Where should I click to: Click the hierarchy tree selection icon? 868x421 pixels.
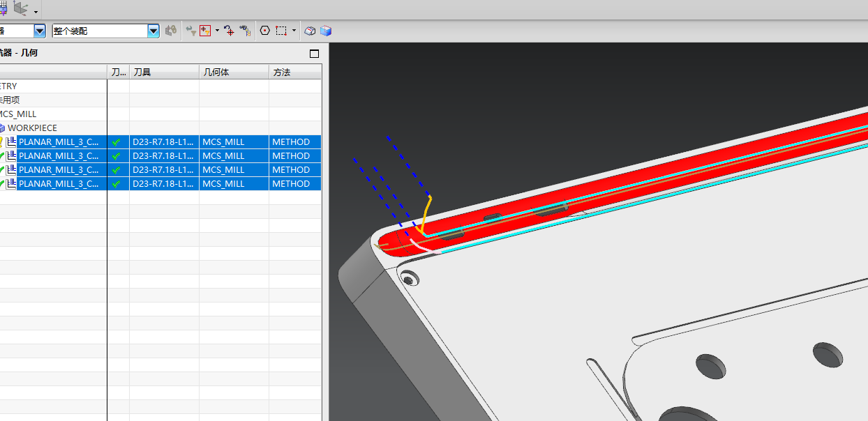coord(245,31)
